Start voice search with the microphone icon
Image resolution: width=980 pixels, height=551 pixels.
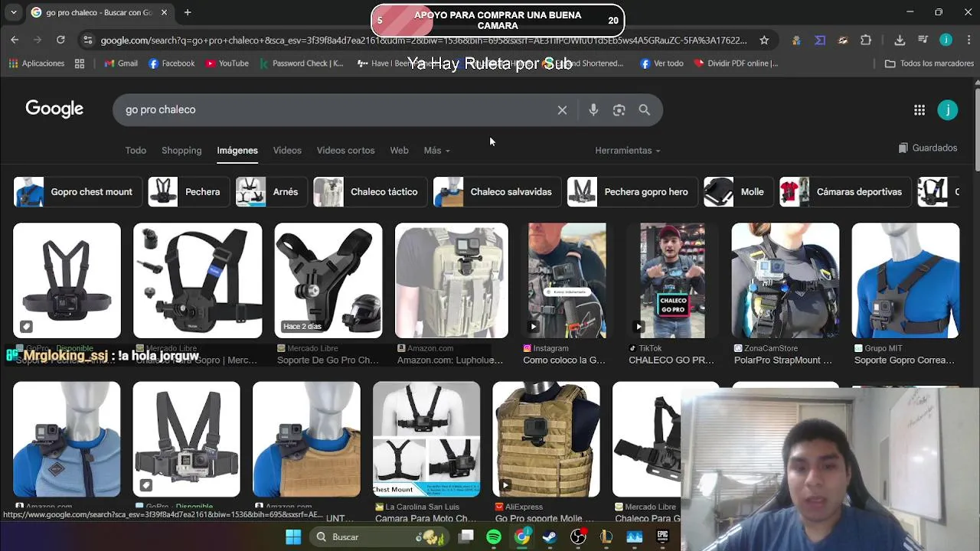[x=593, y=110]
